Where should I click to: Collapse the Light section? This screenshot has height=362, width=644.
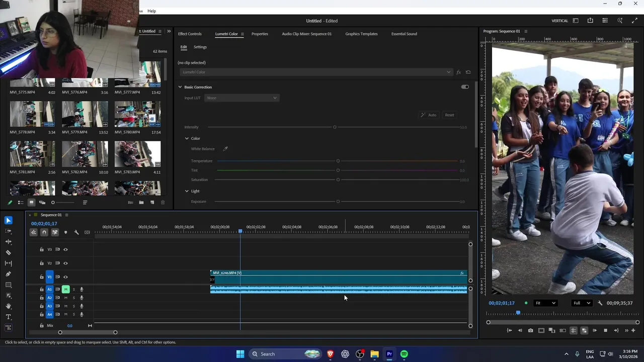pyautogui.click(x=187, y=191)
